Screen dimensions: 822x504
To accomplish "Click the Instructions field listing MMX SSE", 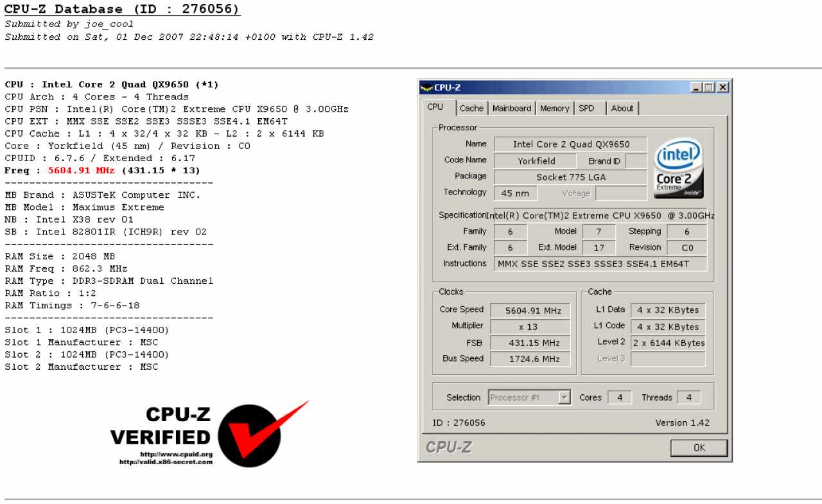I will point(600,264).
